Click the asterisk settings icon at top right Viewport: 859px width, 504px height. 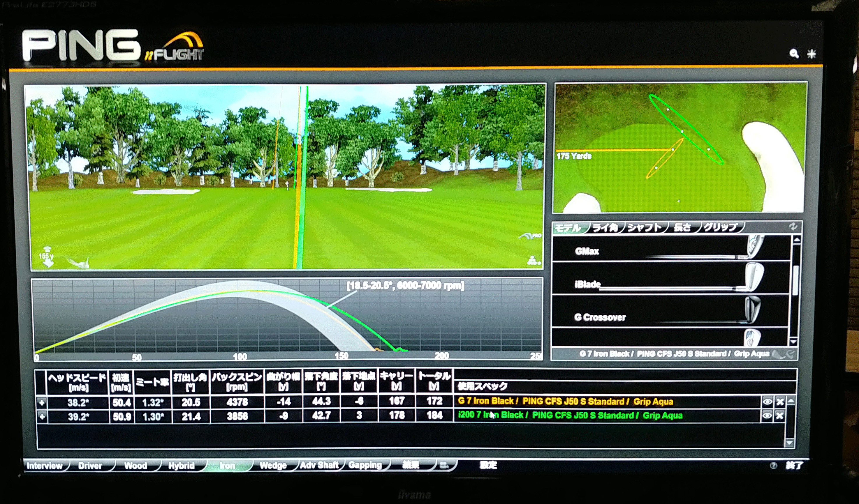(811, 54)
